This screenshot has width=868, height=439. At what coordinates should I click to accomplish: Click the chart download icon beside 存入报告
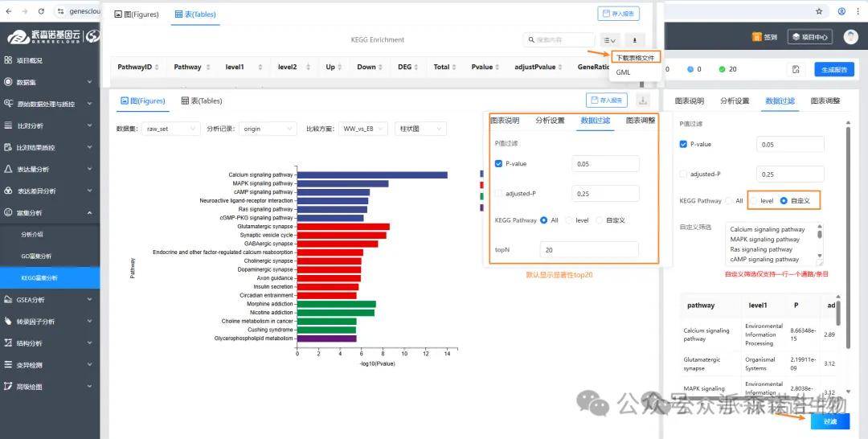pos(642,101)
